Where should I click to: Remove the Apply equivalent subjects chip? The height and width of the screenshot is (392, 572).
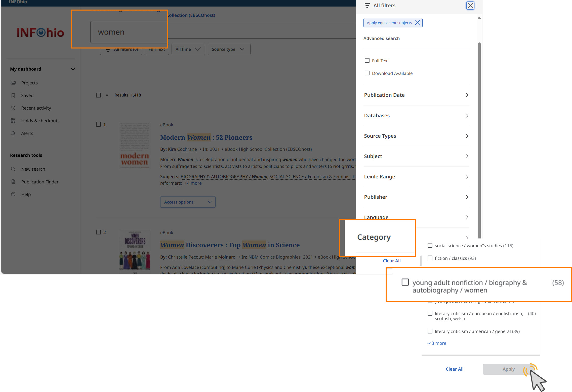[x=417, y=23]
